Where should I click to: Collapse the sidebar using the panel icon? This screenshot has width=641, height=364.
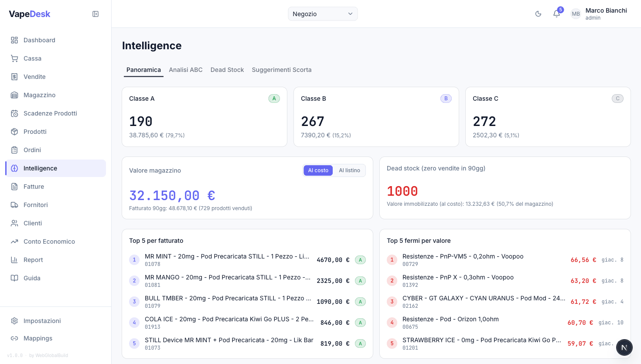[95, 14]
